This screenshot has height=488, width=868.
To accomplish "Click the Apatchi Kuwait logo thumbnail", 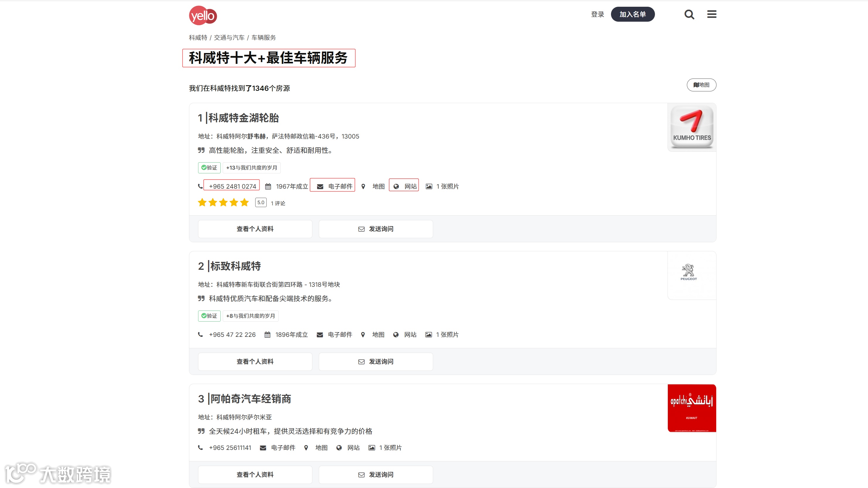I will click(x=692, y=408).
